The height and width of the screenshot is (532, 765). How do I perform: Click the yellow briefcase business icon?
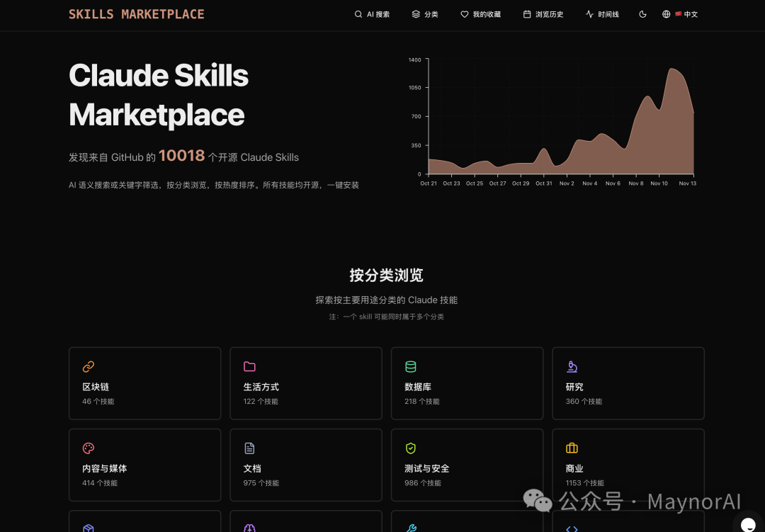click(x=572, y=448)
